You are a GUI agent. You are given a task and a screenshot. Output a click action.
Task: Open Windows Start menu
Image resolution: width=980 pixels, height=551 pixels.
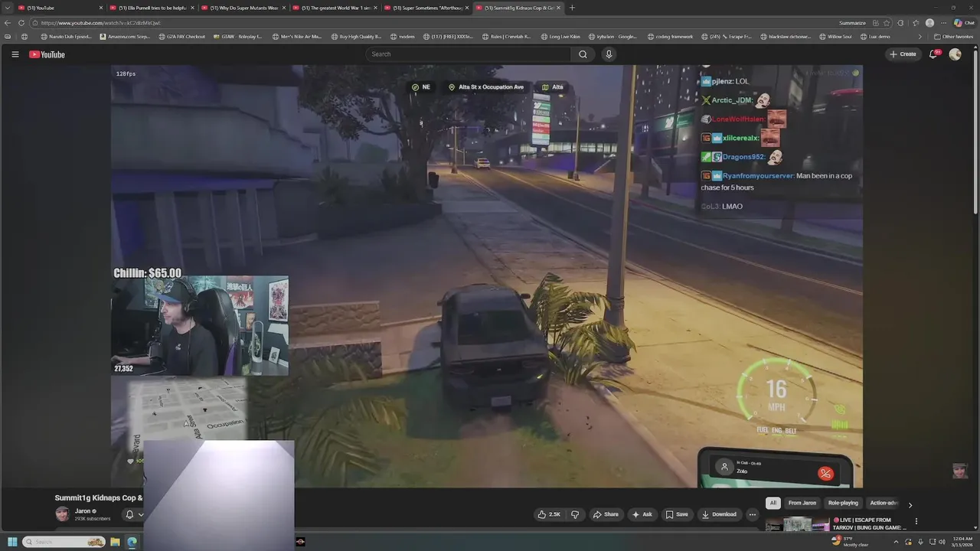click(x=12, y=542)
